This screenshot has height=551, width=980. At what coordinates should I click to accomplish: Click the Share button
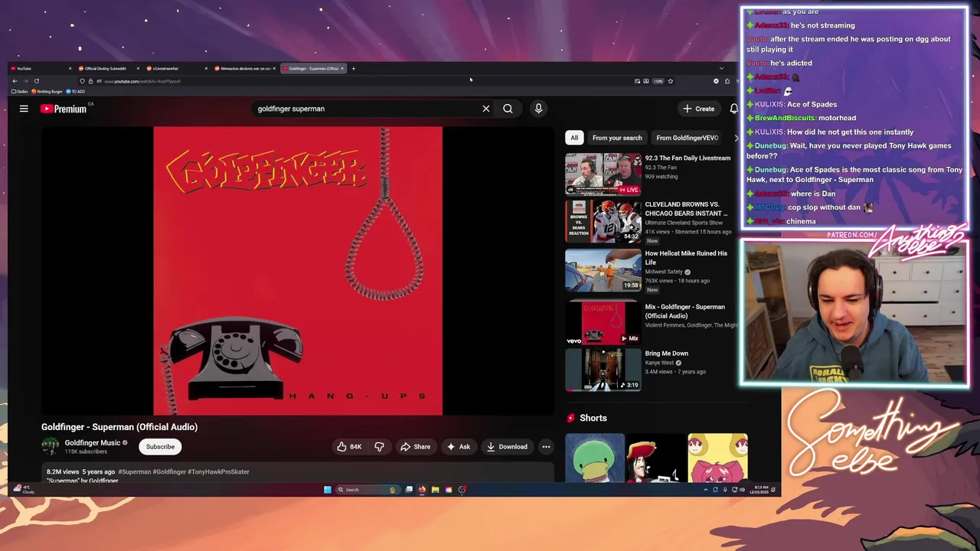[415, 447]
